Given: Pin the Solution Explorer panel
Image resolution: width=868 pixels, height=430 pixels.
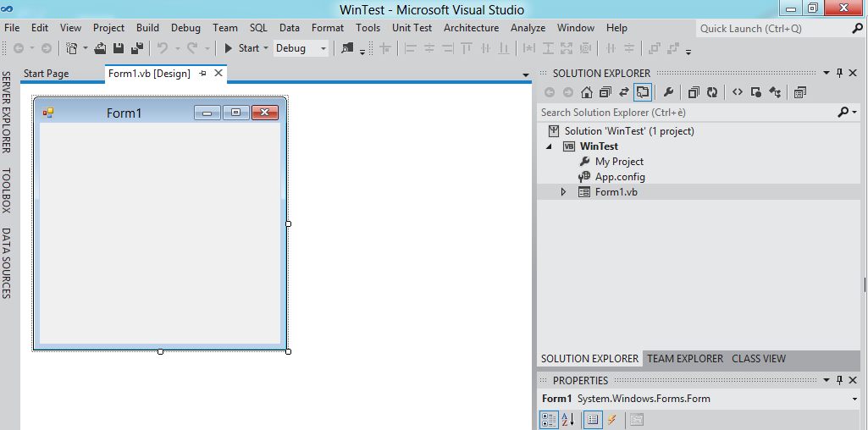Looking at the screenshot, I should [x=839, y=73].
